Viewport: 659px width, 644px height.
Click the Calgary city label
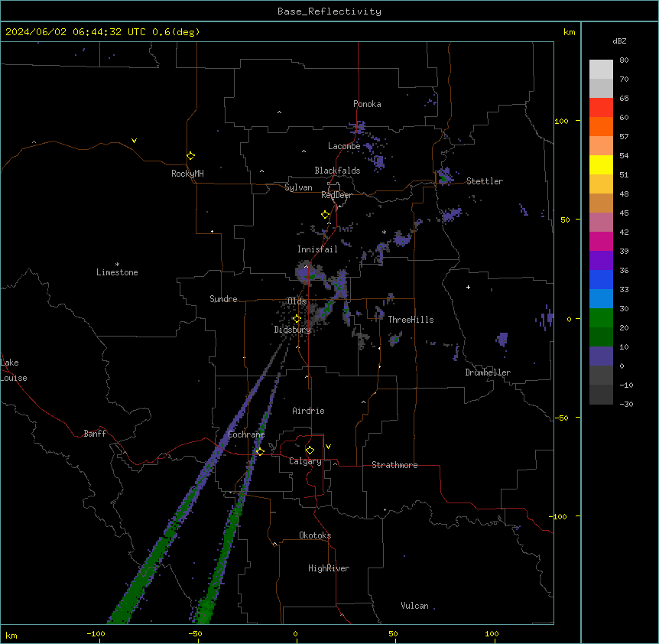click(305, 461)
